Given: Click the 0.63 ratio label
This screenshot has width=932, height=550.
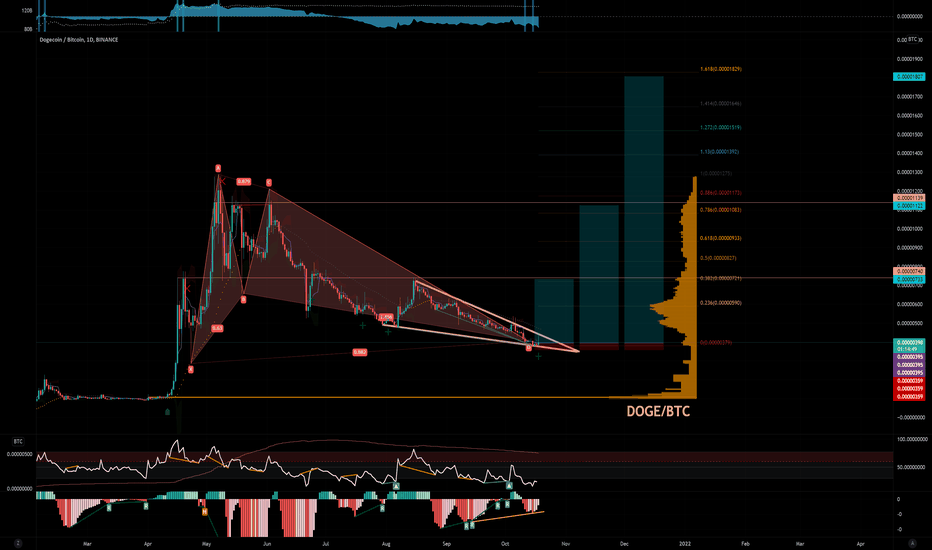Looking at the screenshot, I should coord(218,328).
